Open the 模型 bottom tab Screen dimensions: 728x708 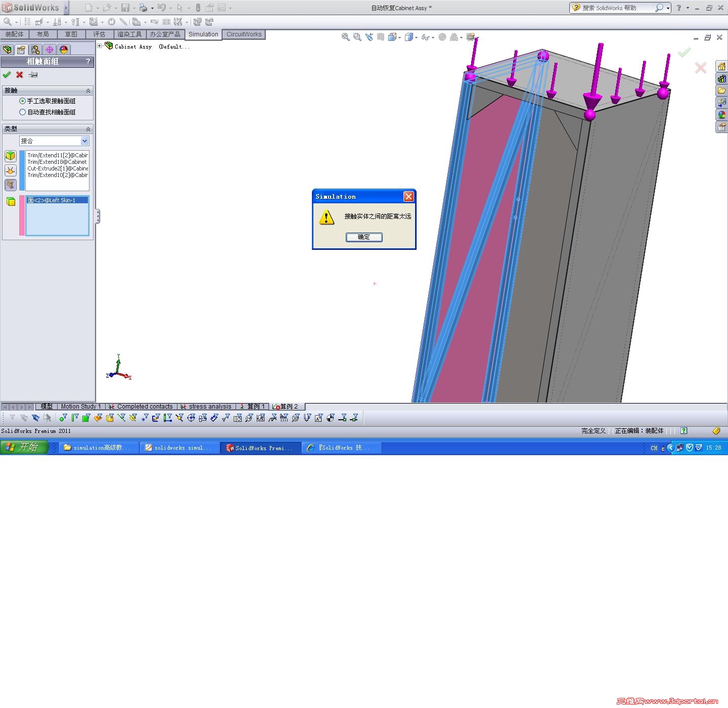(47, 407)
